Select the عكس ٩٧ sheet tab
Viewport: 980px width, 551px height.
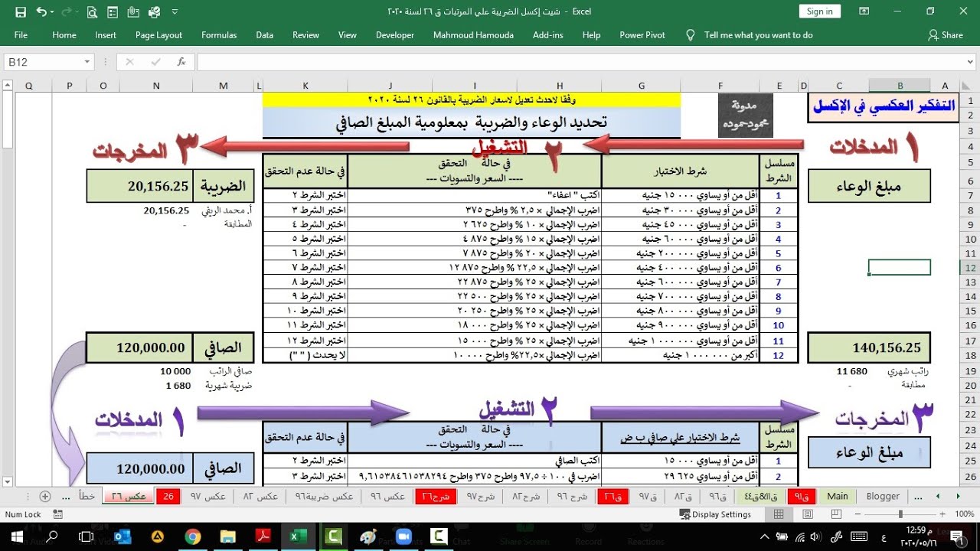(207, 496)
